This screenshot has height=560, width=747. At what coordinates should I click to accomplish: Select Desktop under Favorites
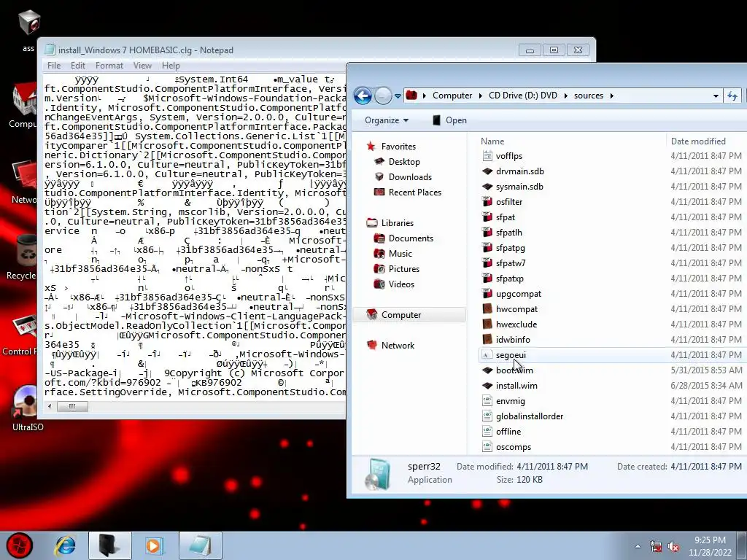tap(404, 161)
